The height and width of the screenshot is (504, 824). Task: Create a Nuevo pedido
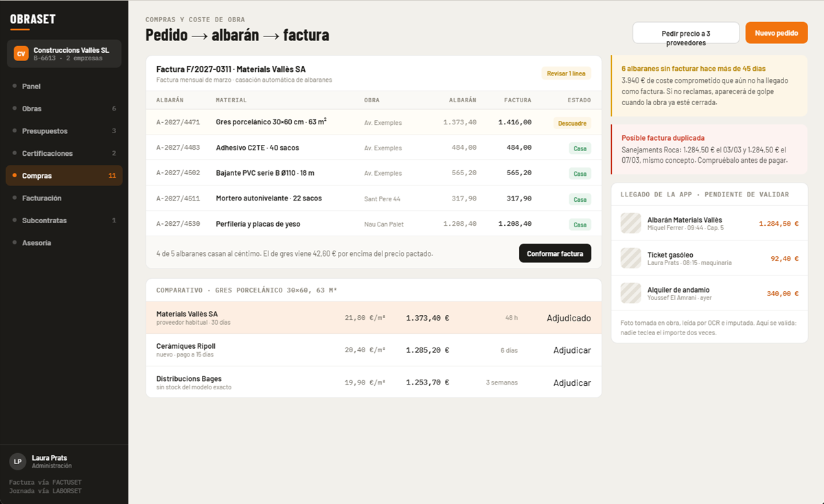[x=777, y=33]
